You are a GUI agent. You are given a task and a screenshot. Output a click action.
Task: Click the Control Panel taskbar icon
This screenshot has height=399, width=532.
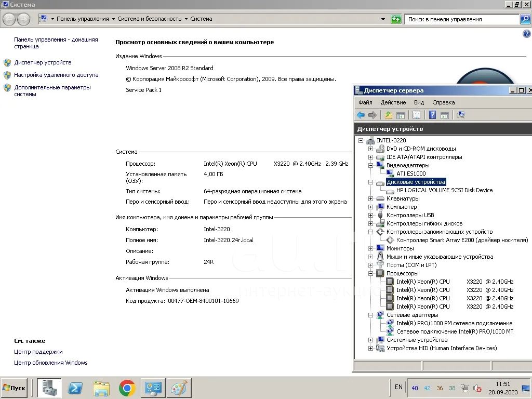[x=153, y=388]
